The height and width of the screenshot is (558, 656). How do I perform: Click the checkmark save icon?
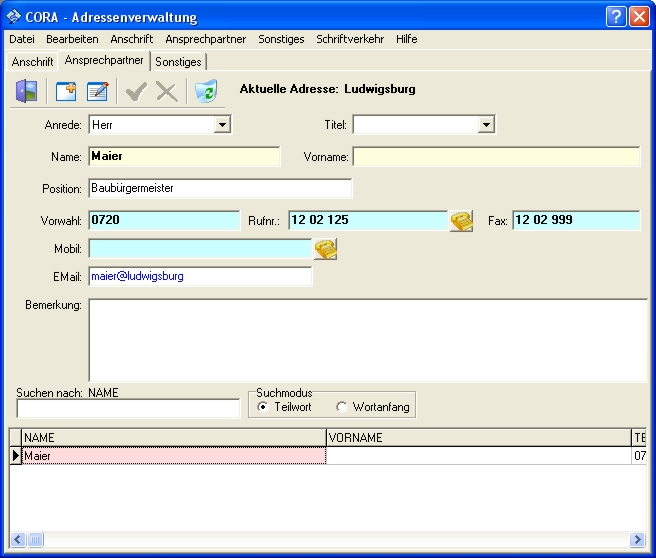tap(136, 92)
